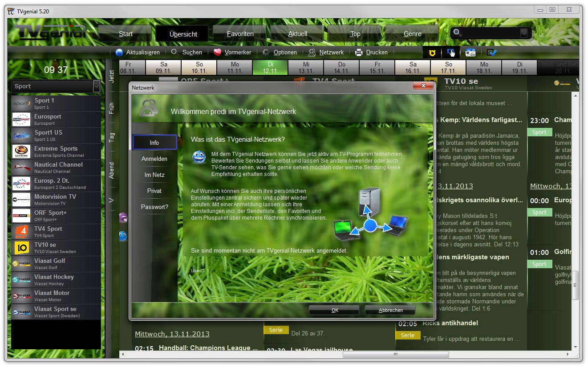Image resolution: width=588 pixels, height=368 pixels.
Task: Select Nautical Channel logo
Action: coord(21,168)
